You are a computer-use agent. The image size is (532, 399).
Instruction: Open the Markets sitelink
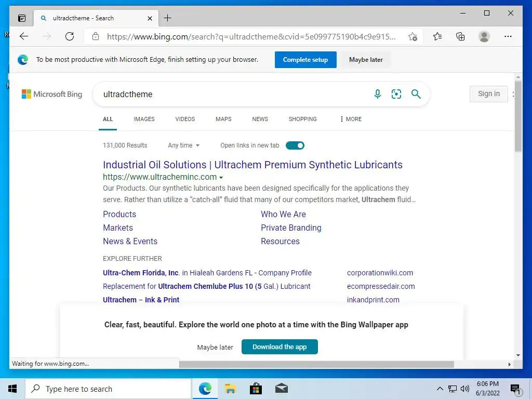click(118, 228)
